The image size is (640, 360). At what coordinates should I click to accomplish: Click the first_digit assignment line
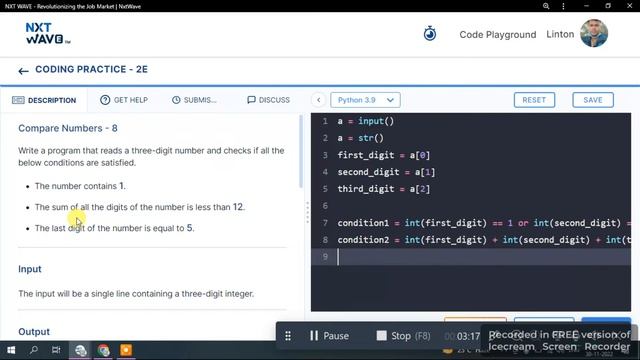384,155
